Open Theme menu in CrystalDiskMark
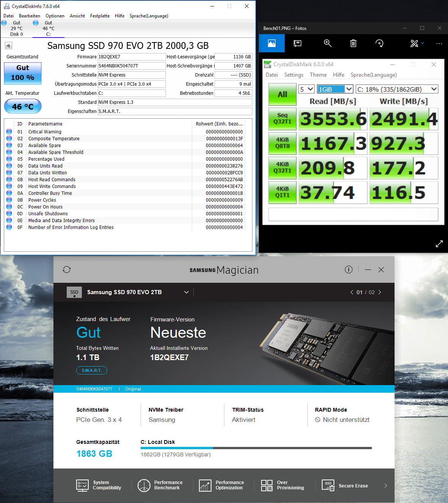This screenshot has height=503, width=448. [x=318, y=75]
